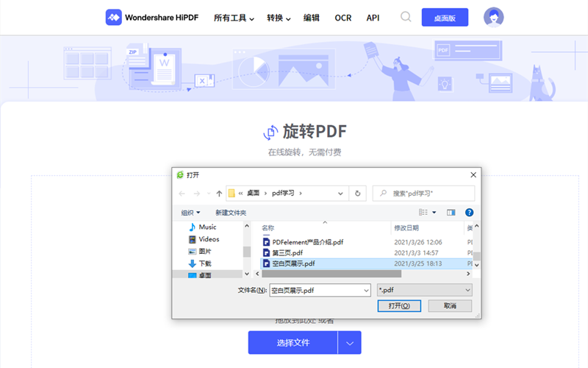
Task: Click the search magnifier icon in navbar
Action: point(406,17)
